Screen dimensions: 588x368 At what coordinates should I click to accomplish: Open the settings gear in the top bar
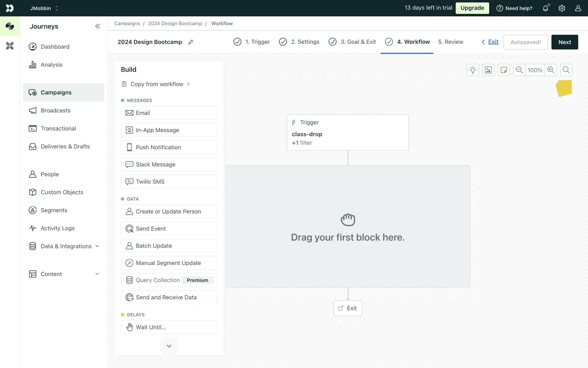[x=562, y=8]
